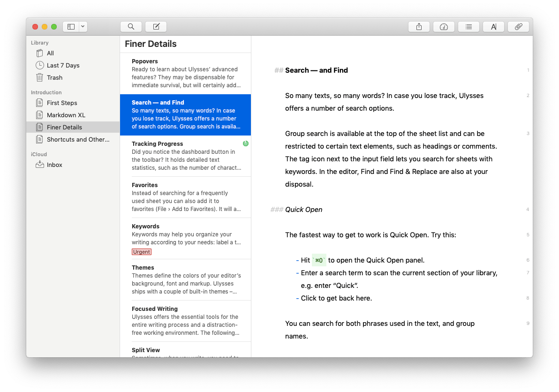559x392 pixels.
Task: Open the Trash group
Action: pos(73,77)
